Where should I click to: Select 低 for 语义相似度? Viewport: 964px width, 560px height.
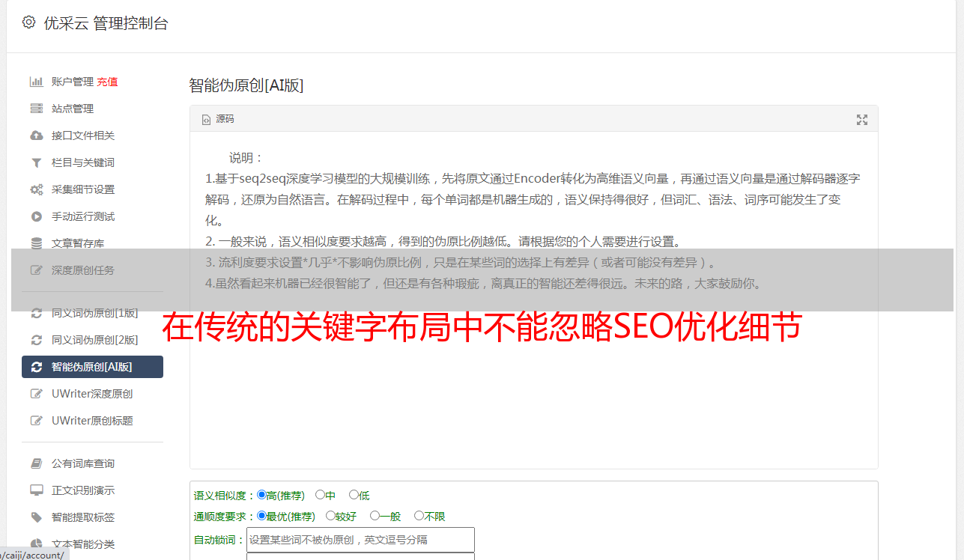coord(354,495)
